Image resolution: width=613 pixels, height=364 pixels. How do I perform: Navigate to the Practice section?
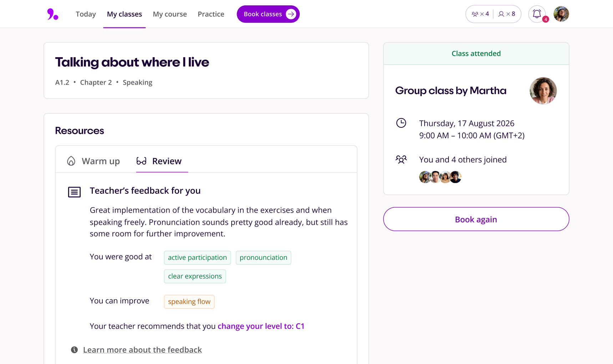click(211, 14)
